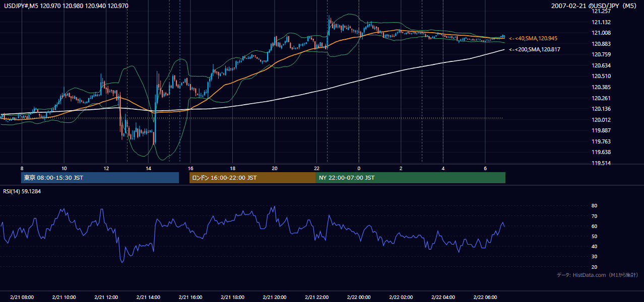Screen dimensions: 644x302
Task: Click price axis label 120.012
Action: pyautogui.click(x=601, y=120)
